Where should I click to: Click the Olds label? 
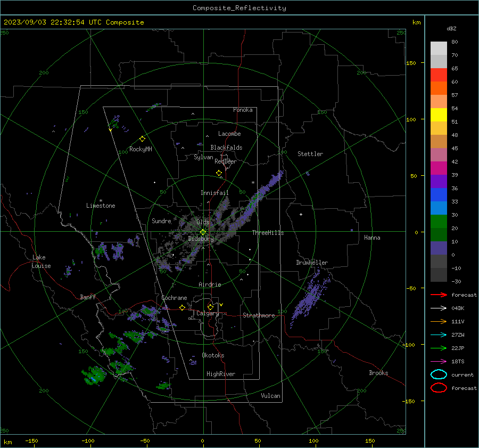click(x=203, y=222)
